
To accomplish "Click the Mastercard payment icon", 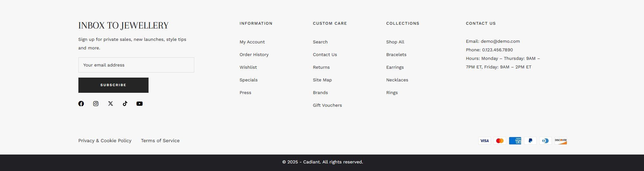I will [500, 141].
